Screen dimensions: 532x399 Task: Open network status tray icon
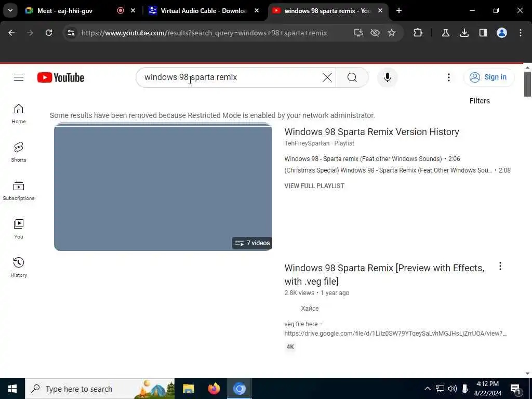point(440,389)
